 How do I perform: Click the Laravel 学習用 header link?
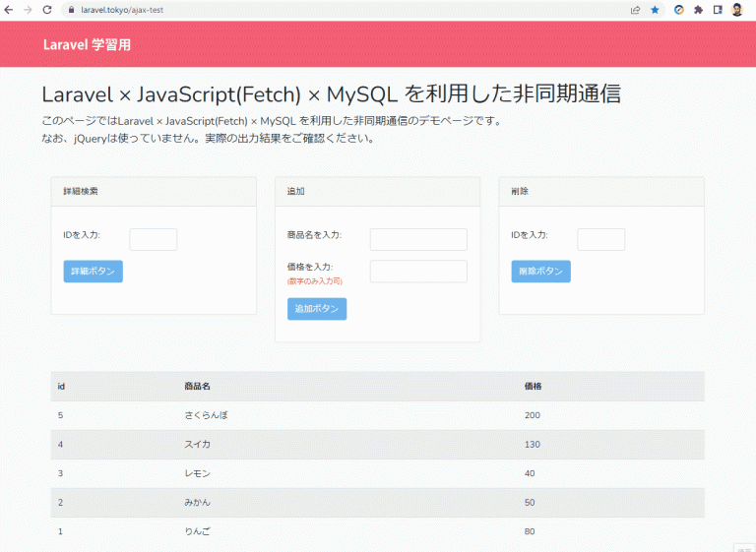pyautogui.click(x=87, y=45)
